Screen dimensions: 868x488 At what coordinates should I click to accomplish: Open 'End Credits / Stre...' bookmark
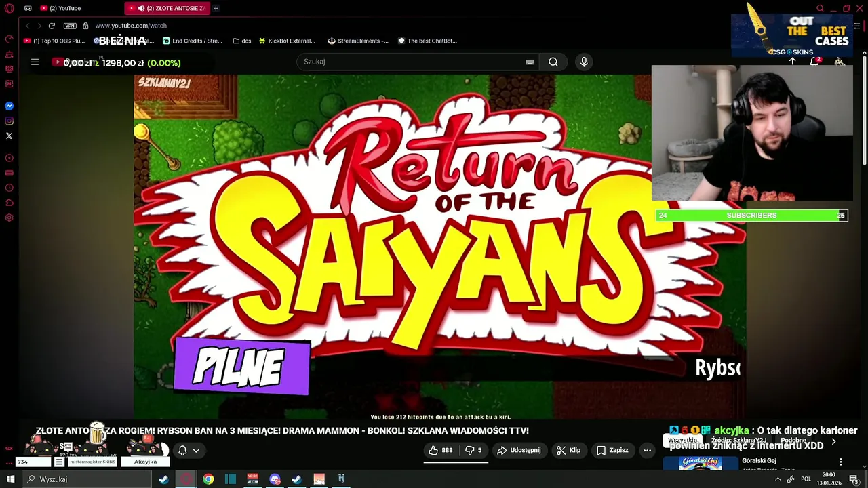pyautogui.click(x=193, y=41)
